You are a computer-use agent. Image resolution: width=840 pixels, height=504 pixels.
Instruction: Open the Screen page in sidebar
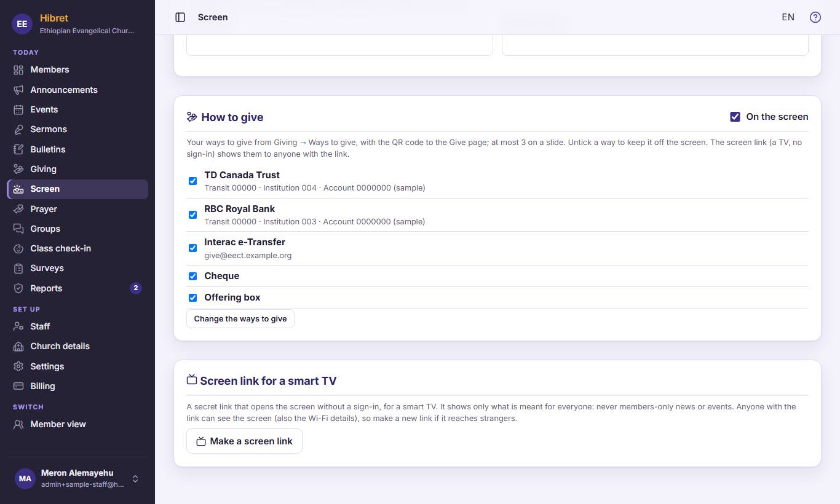click(x=77, y=189)
